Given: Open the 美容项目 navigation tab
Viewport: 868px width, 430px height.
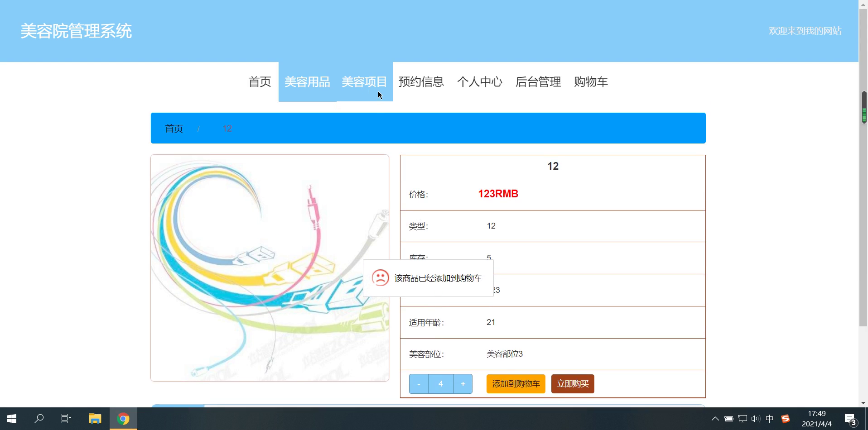Looking at the screenshot, I should [364, 82].
